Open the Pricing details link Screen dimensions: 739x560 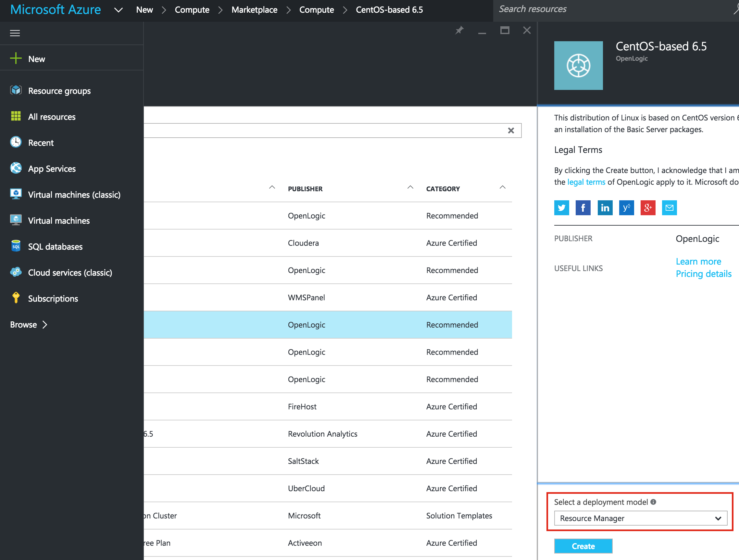tap(704, 274)
